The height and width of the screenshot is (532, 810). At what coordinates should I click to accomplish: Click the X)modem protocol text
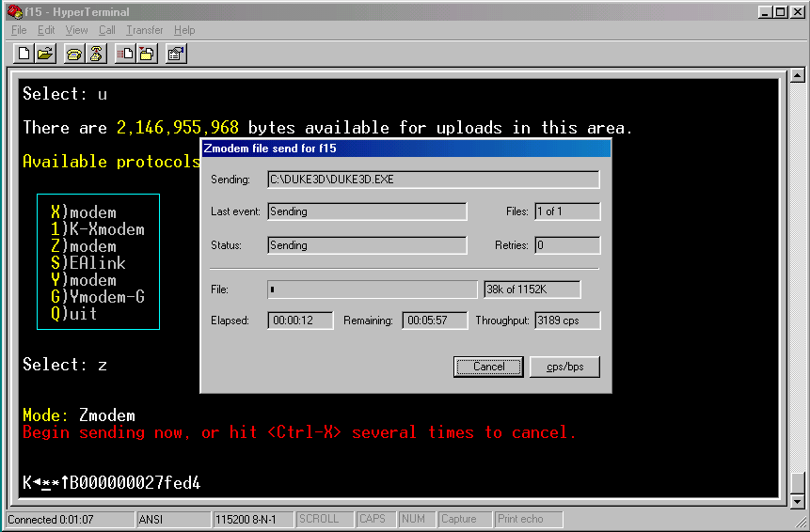click(x=84, y=212)
